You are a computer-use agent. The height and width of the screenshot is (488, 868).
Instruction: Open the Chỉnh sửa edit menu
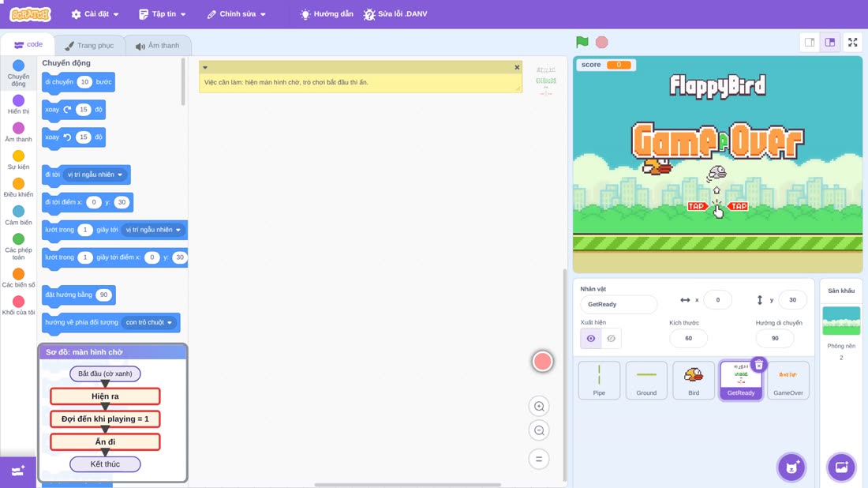click(x=237, y=14)
